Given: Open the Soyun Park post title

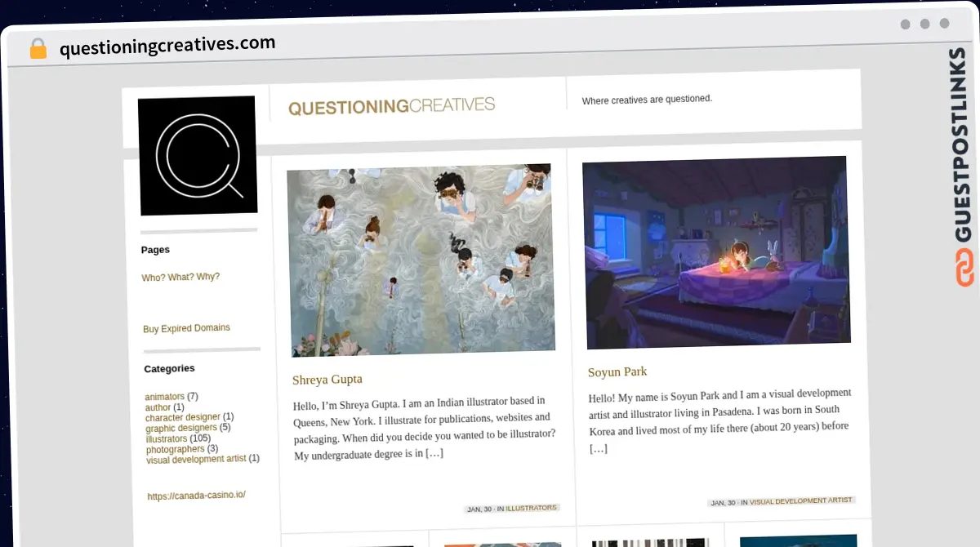Looking at the screenshot, I should pyautogui.click(x=617, y=371).
